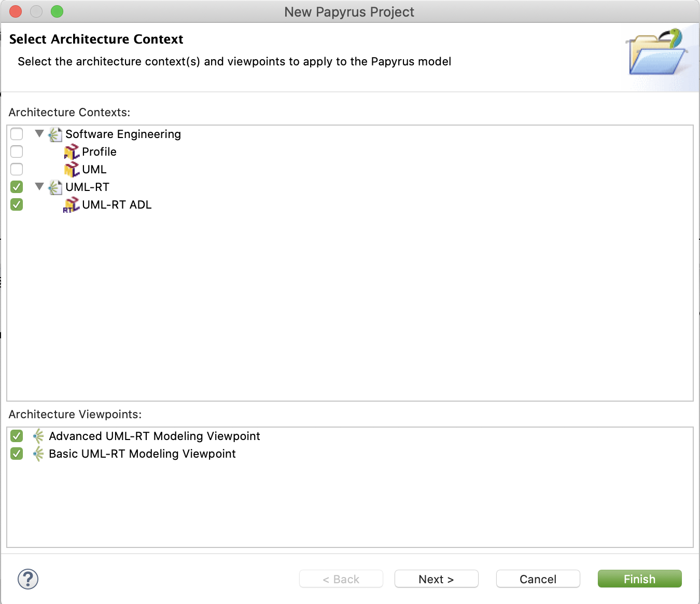Uncheck the UML-RT context checkbox
700x604 pixels.
(x=17, y=187)
